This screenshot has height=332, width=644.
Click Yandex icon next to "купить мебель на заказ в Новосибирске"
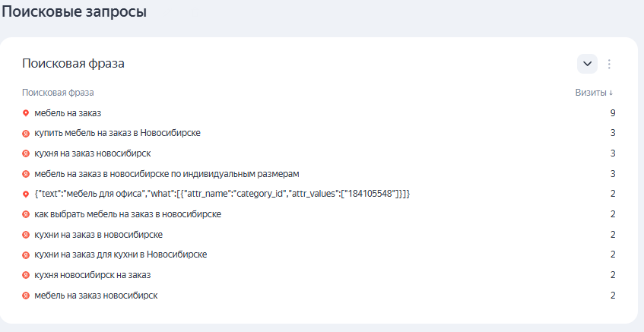pos(26,133)
